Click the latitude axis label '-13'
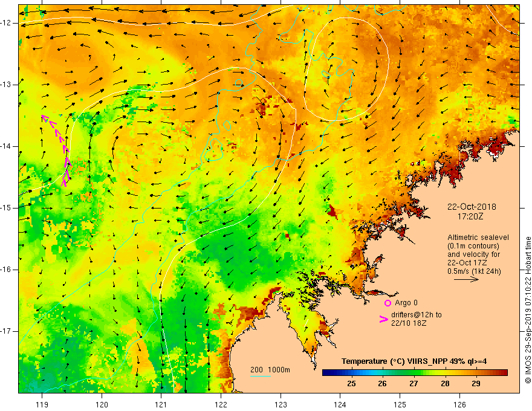The image size is (532, 411). coord(7,85)
